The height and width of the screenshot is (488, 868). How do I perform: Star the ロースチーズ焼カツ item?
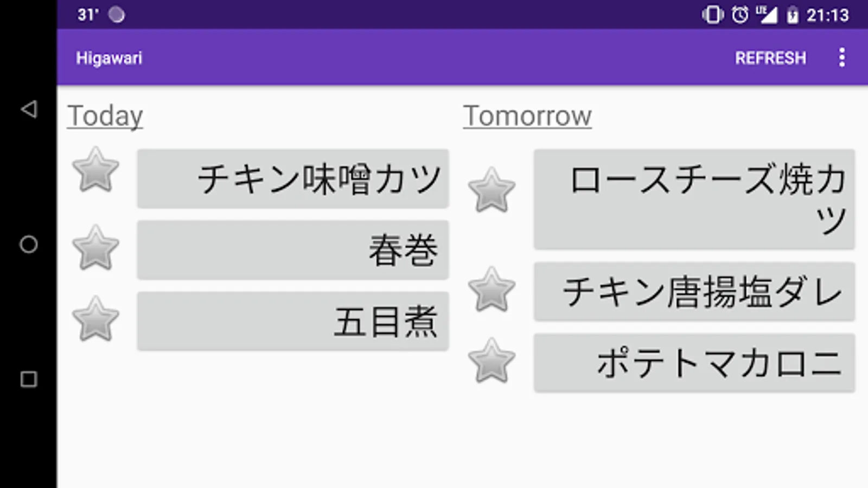492,190
